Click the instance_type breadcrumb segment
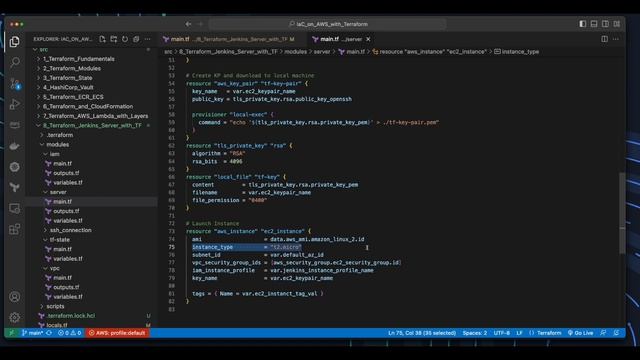Image resolution: width=640 pixels, height=360 pixels. 520,52
